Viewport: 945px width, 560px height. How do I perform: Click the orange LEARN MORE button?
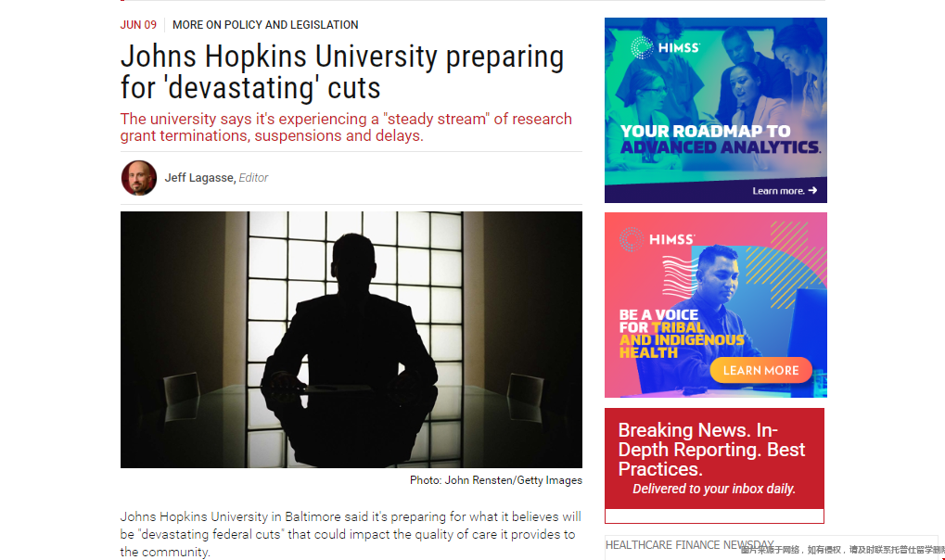760,370
